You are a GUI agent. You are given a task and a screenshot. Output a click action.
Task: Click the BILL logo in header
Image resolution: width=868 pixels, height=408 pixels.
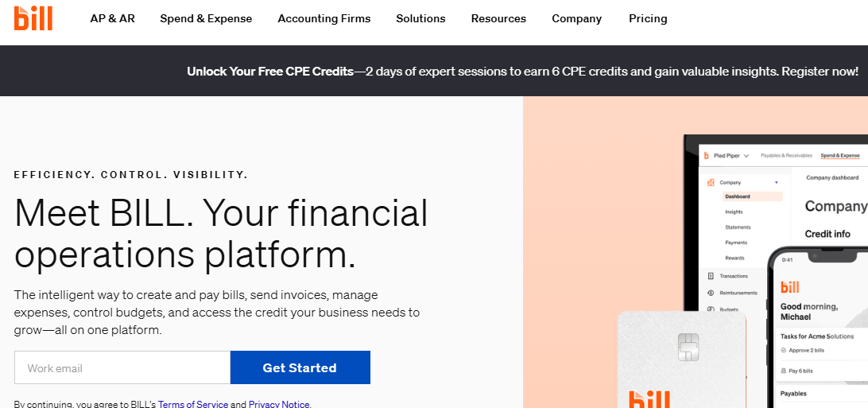pos(33,17)
